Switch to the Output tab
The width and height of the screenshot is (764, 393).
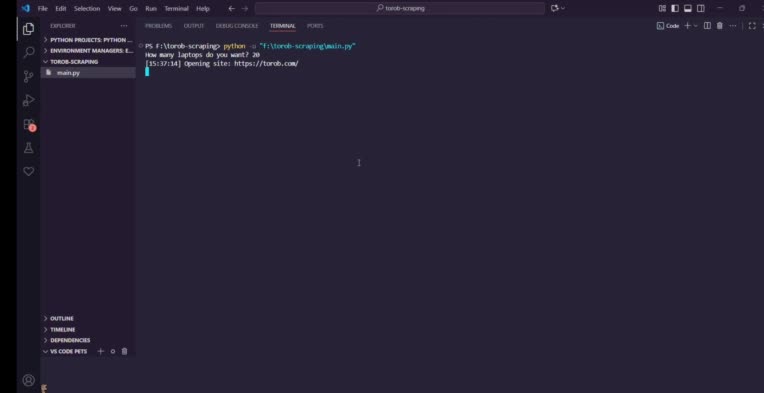tap(193, 26)
